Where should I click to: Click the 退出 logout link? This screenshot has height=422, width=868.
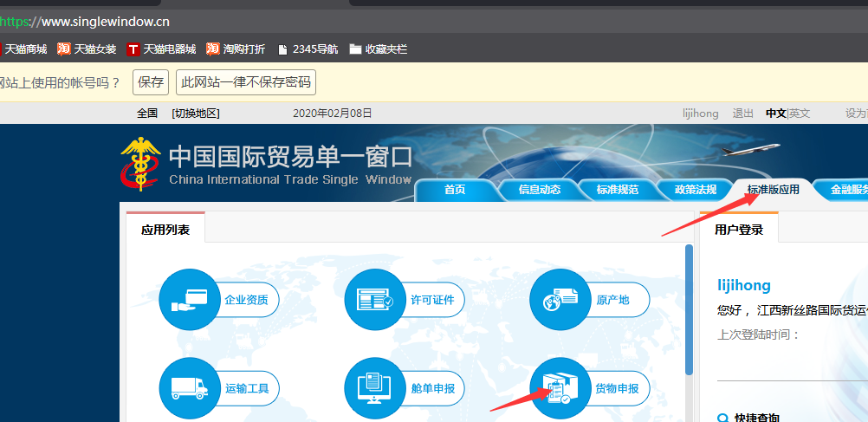(x=742, y=114)
